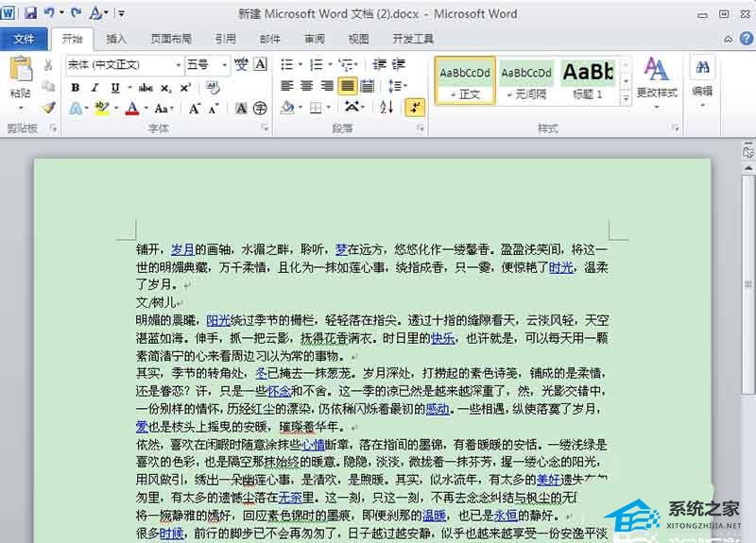
Task: Save the document from quick access toolbar
Action: (x=31, y=13)
